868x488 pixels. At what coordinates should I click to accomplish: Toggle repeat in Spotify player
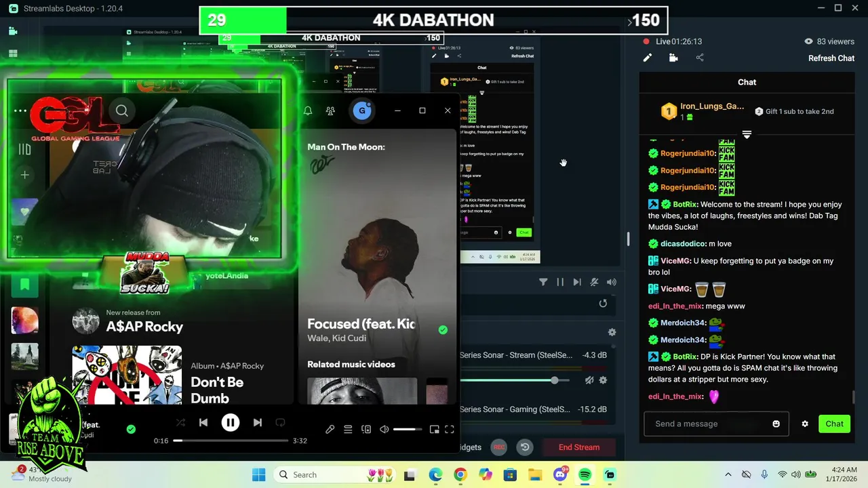pos(280,422)
